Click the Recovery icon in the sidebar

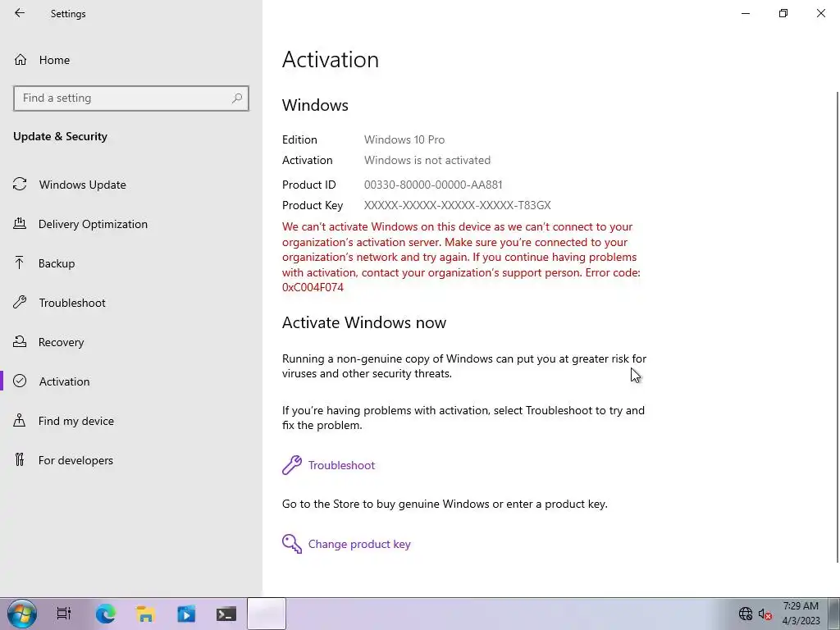[20, 342]
